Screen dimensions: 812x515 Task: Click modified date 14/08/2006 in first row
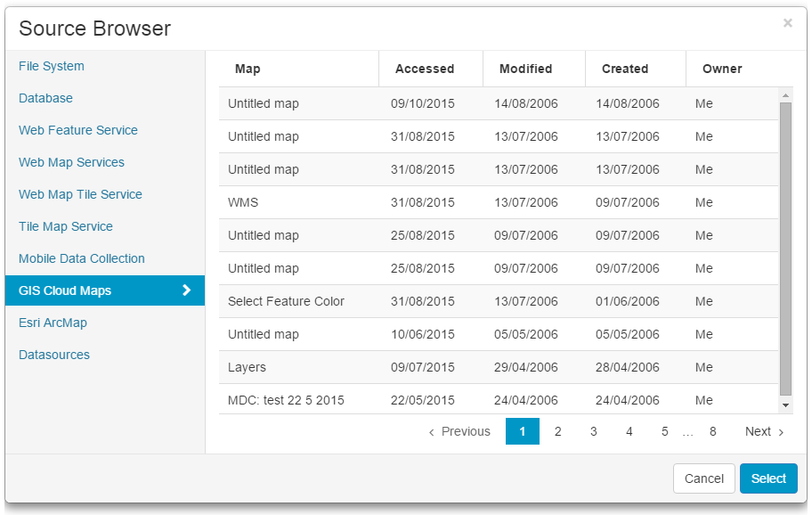(x=525, y=103)
